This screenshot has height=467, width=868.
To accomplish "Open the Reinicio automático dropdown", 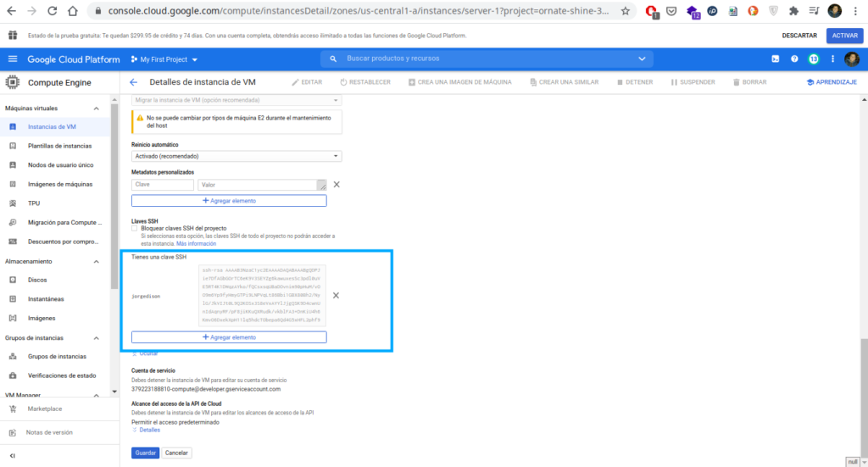I will [236, 156].
